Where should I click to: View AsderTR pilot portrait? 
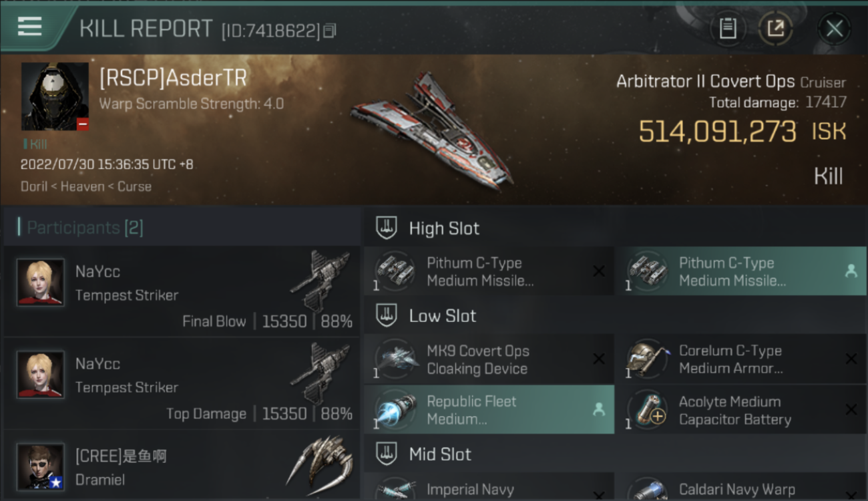[55, 96]
